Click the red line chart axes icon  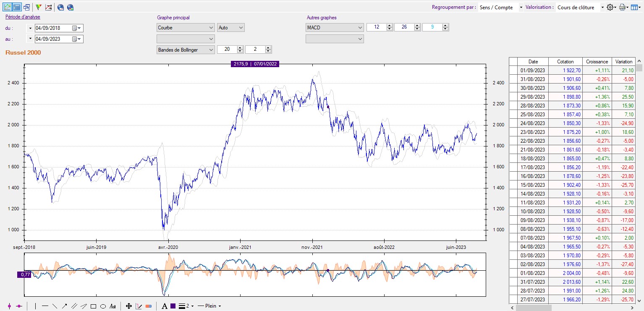(48, 7)
